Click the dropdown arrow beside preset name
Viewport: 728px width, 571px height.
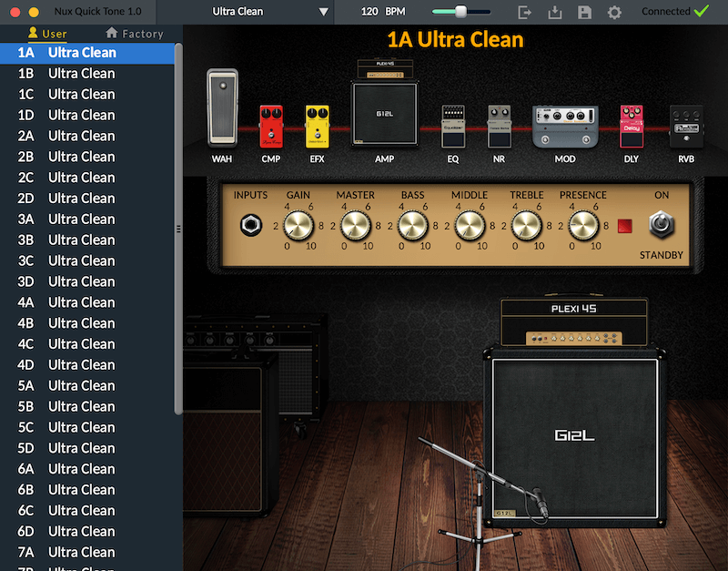[x=323, y=12]
